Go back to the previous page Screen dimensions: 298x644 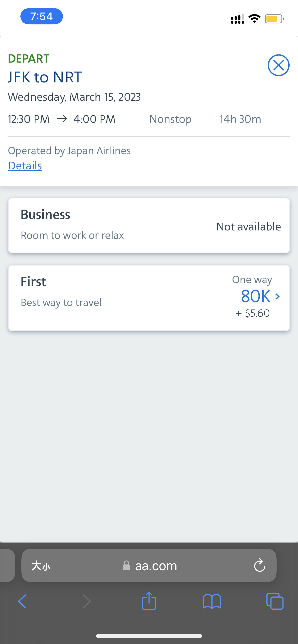coord(22,601)
